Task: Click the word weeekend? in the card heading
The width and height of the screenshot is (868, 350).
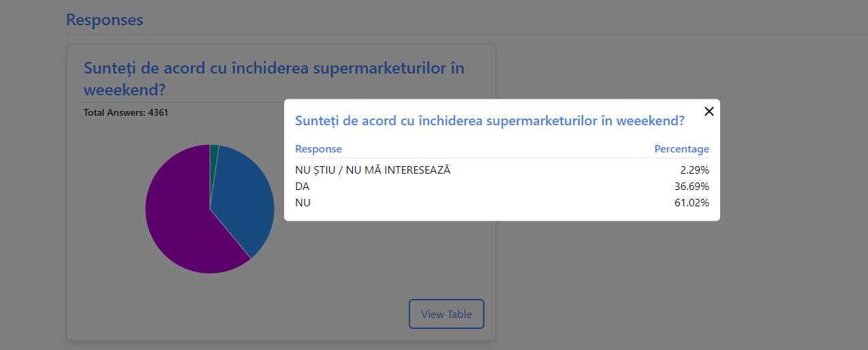Action: click(125, 90)
